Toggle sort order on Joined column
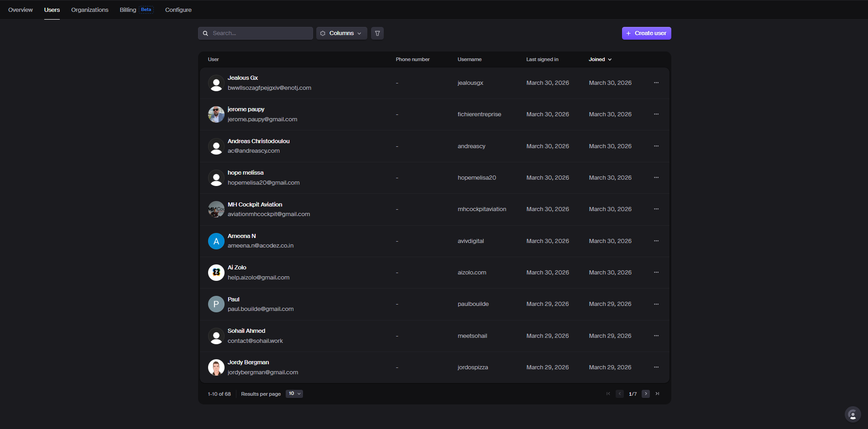The image size is (868, 429). [x=600, y=60]
